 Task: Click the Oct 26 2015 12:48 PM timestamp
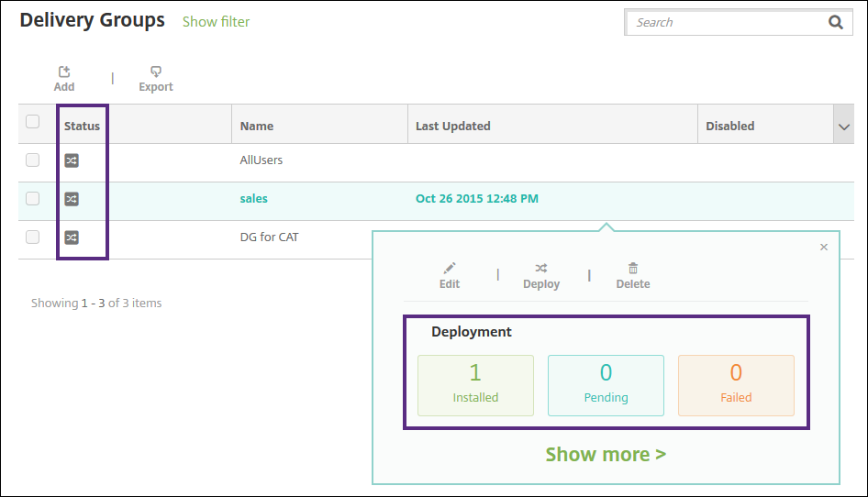(x=476, y=199)
